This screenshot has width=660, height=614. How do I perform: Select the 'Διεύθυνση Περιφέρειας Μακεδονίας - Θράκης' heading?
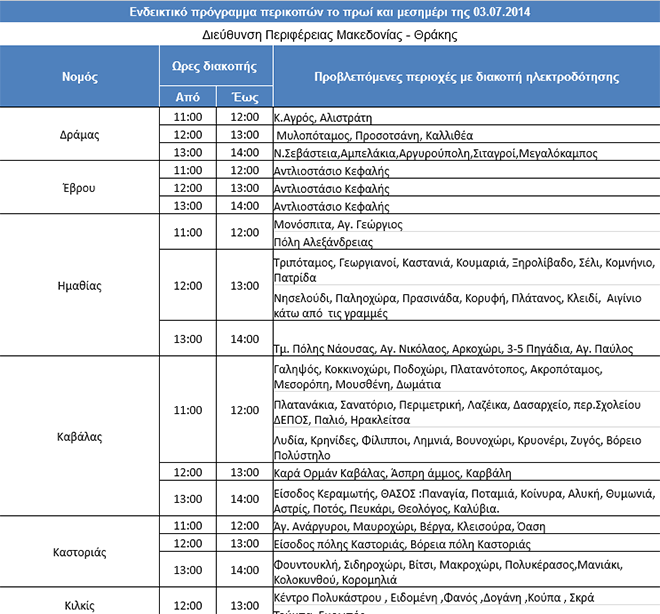click(x=330, y=34)
